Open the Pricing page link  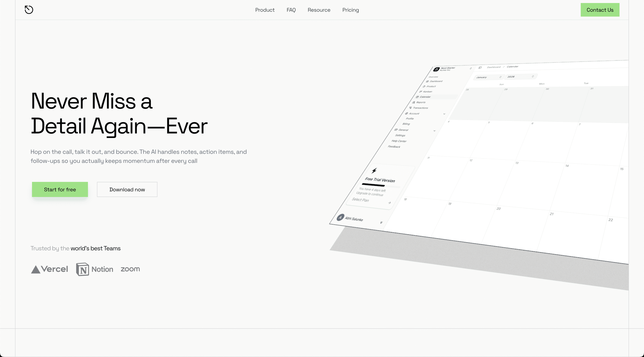pos(350,10)
